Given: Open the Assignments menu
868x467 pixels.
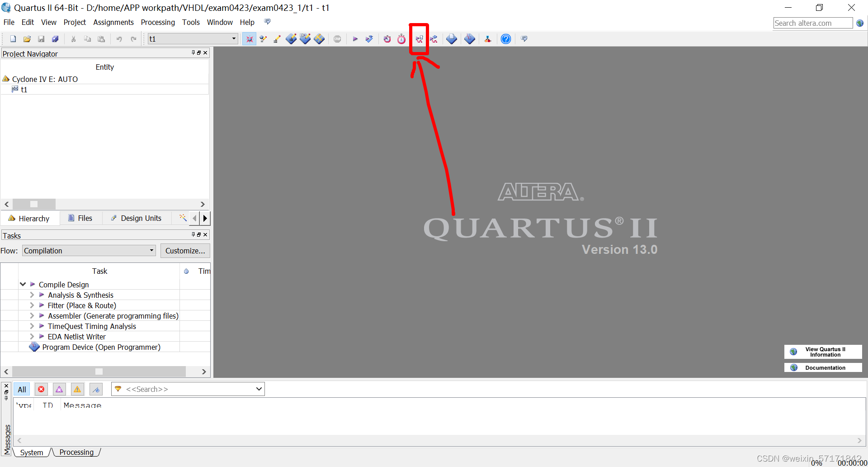Looking at the screenshot, I should click(113, 22).
